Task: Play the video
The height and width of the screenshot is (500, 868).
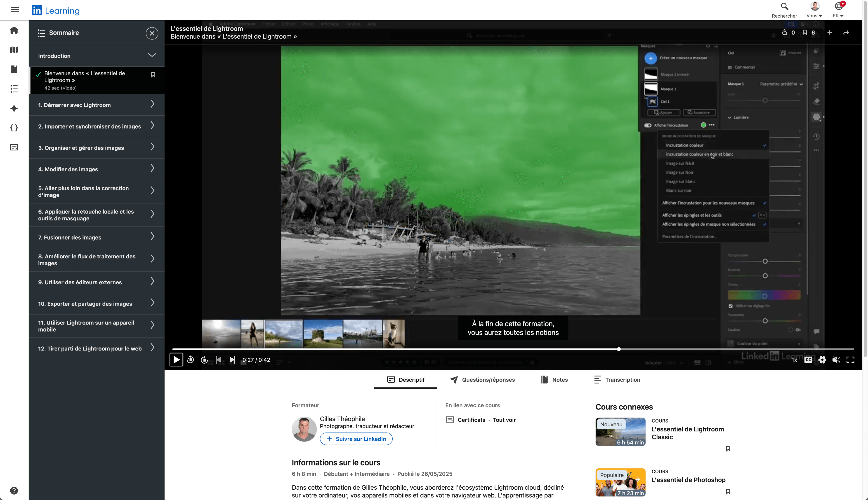Action: tap(176, 360)
